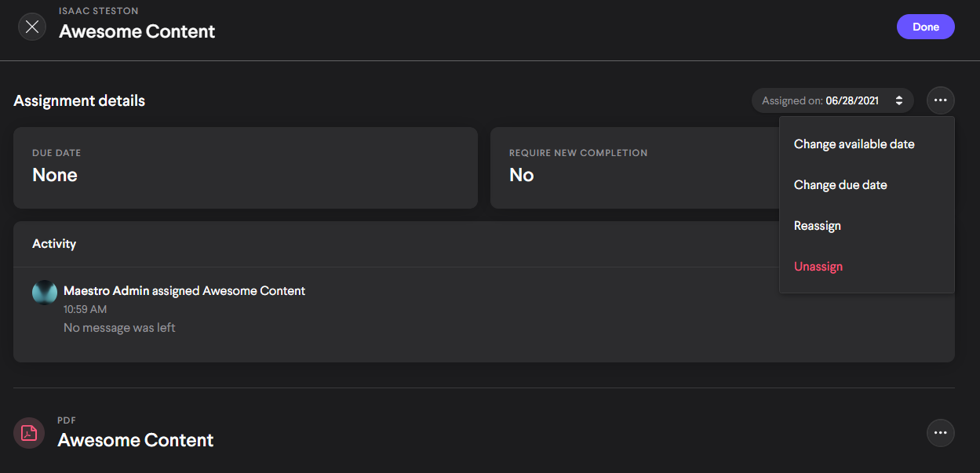Viewport: 980px width, 473px height.
Task: Click the up/down arrows beside 06/28/2021
Action: pos(899,100)
